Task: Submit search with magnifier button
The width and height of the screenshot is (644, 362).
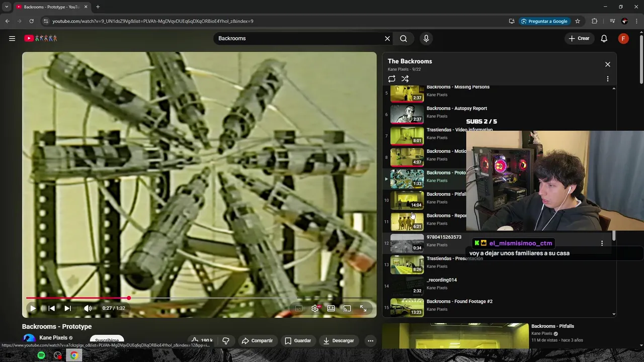Action: pos(404,38)
